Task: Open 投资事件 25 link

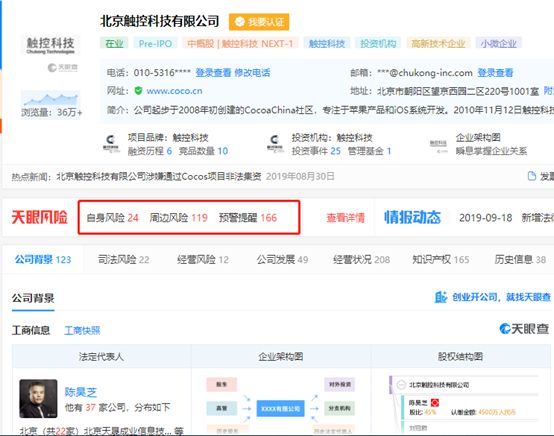Action: point(316,151)
